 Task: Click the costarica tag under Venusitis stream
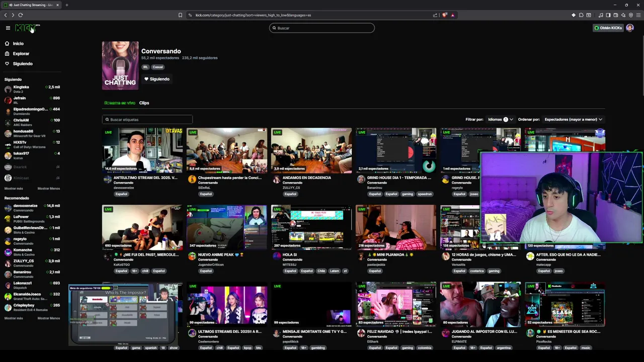pos(476,271)
